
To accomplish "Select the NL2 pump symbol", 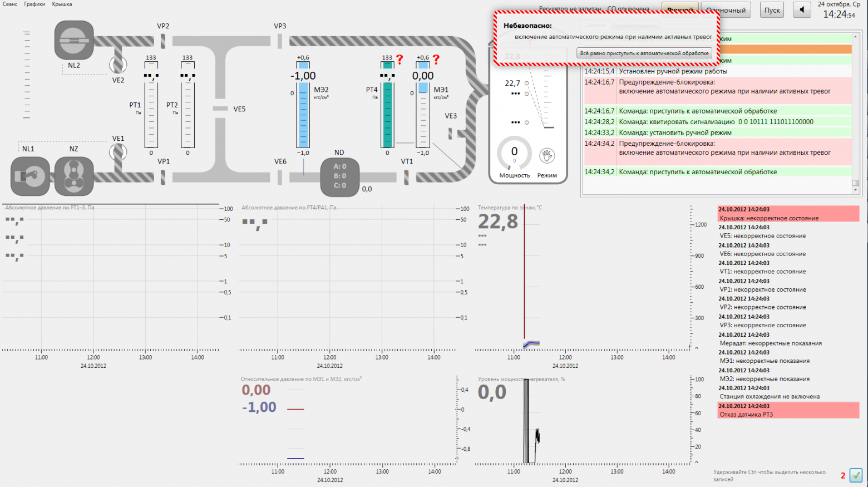I will 74,40.
